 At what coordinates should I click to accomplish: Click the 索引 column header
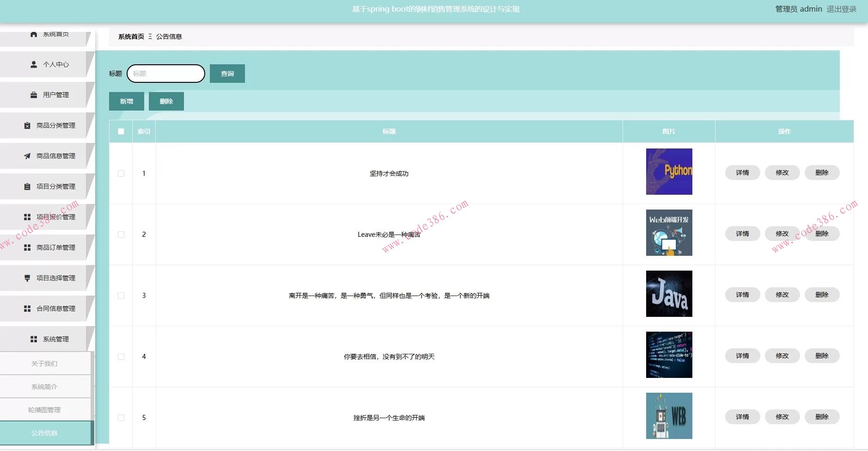144,131
